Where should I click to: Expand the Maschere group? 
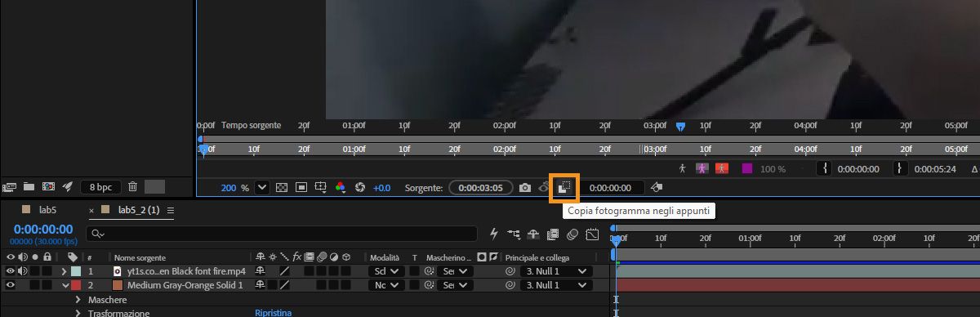[x=78, y=300]
